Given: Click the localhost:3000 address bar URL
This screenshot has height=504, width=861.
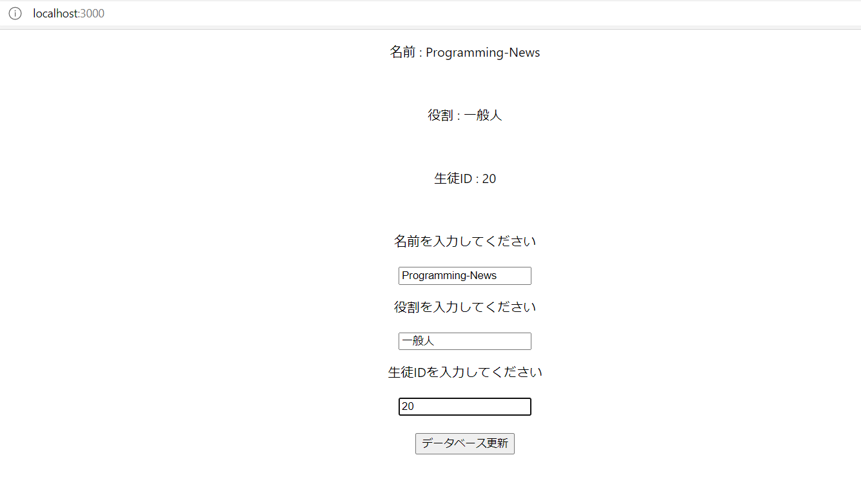Looking at the screenshot, I should pyautogui.click(x=69, y=14).
